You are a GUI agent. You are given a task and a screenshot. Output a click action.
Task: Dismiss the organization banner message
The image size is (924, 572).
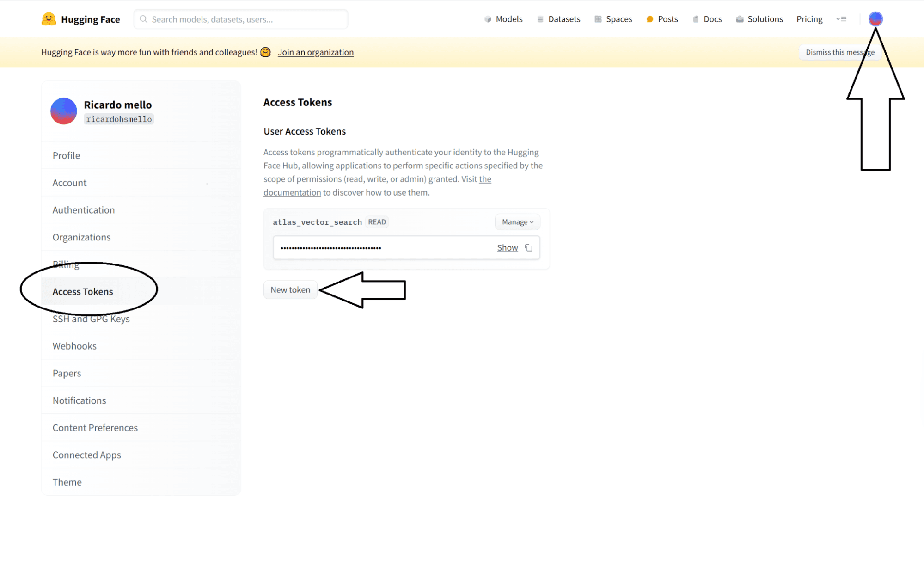840,52
